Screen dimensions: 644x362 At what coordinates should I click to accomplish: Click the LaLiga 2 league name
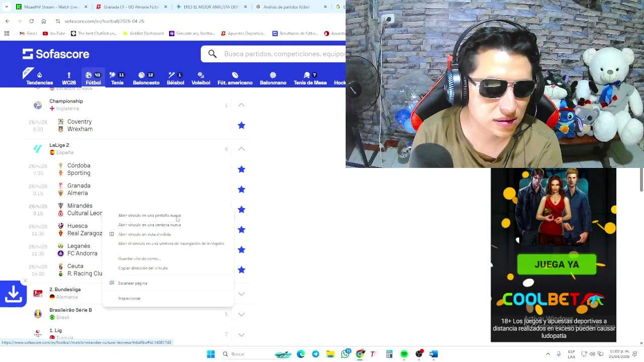pyautogui.click(x=59, y=145)
